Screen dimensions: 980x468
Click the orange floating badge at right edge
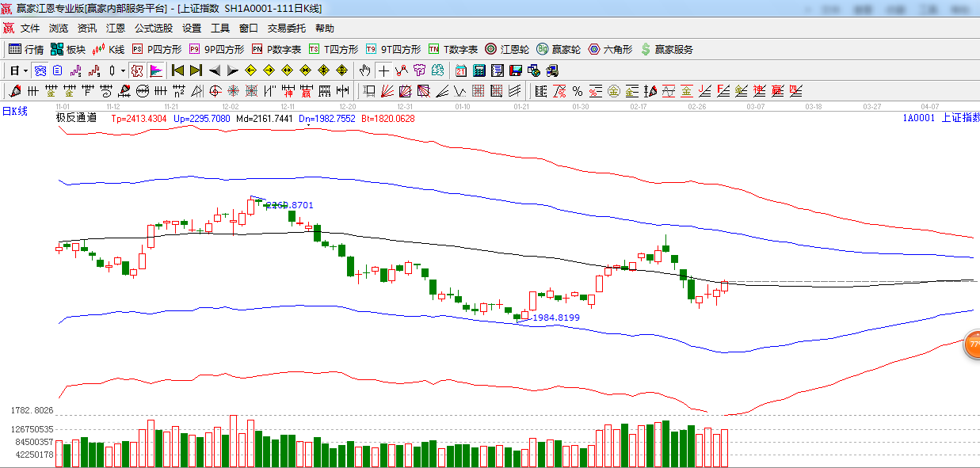(972, 345)
